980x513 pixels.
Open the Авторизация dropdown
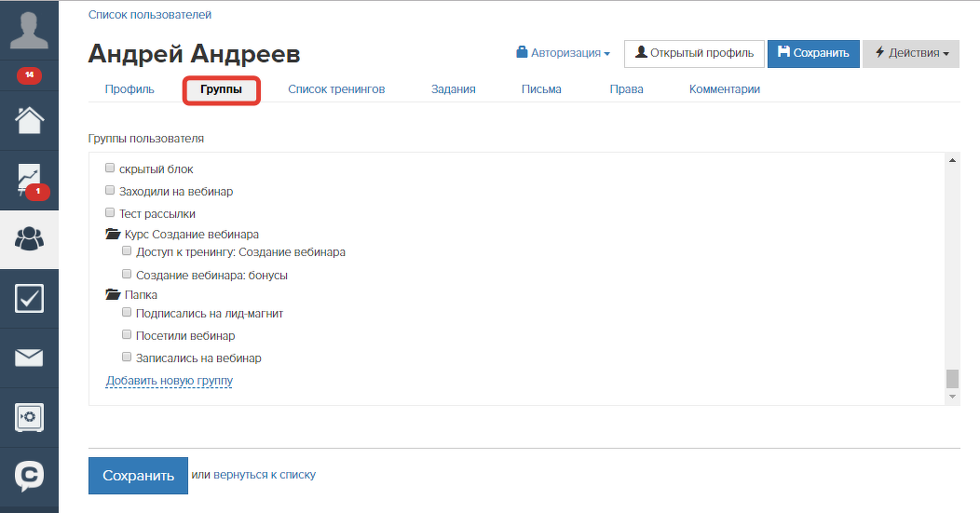tap(563, 53)
